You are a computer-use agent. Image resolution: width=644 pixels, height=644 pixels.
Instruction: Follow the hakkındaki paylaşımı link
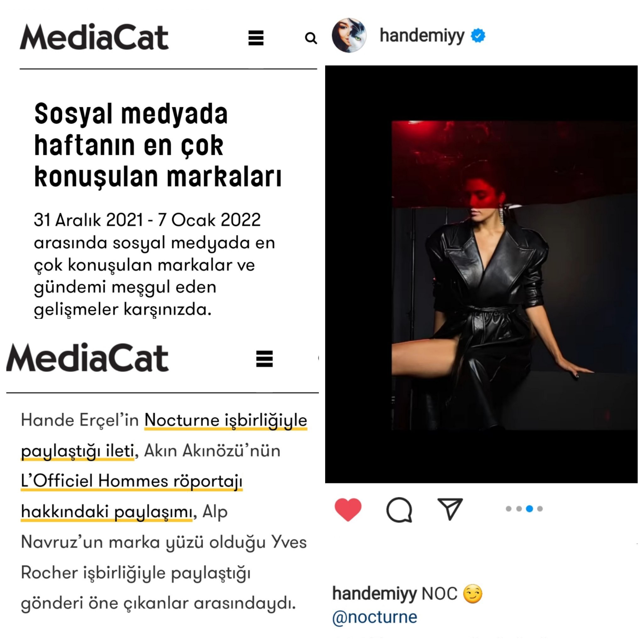[107, 512]
